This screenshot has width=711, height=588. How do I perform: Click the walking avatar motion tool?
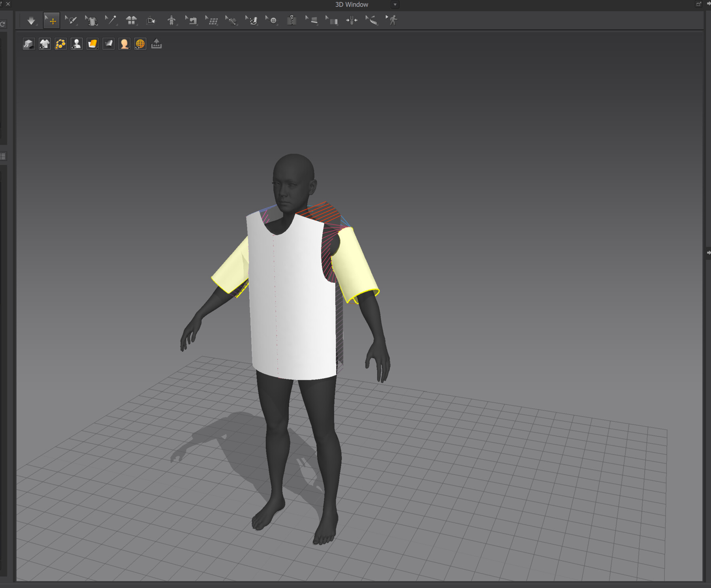[392, 21]
